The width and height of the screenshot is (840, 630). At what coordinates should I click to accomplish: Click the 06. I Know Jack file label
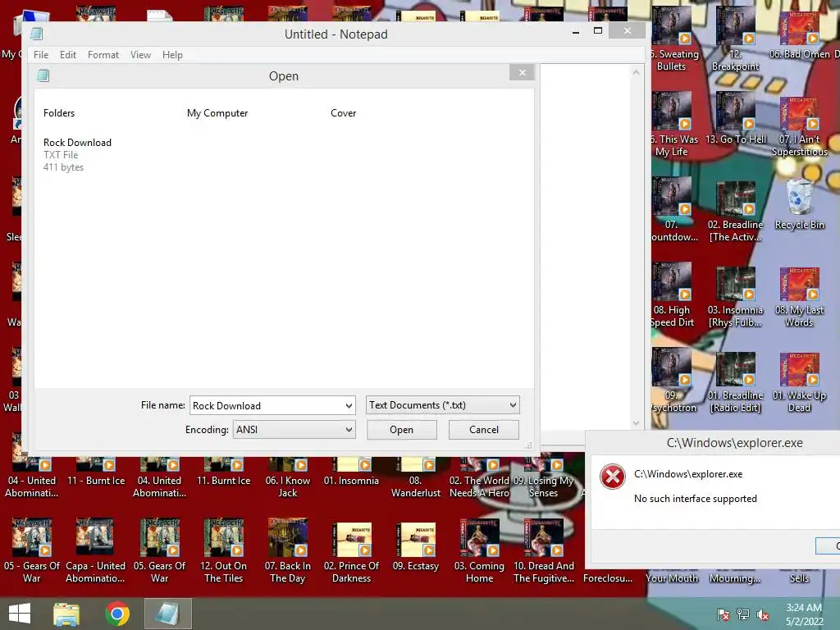[x=288, y=487]
